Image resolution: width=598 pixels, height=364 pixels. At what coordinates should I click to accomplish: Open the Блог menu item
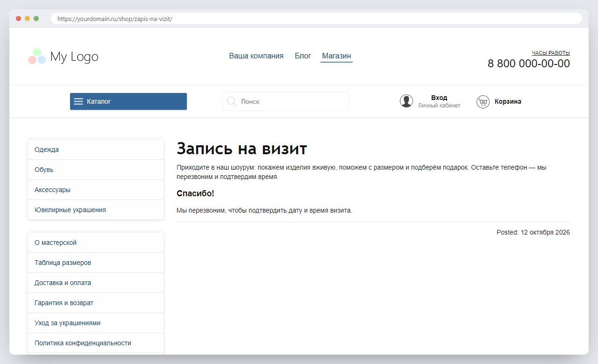pos(303,56)
